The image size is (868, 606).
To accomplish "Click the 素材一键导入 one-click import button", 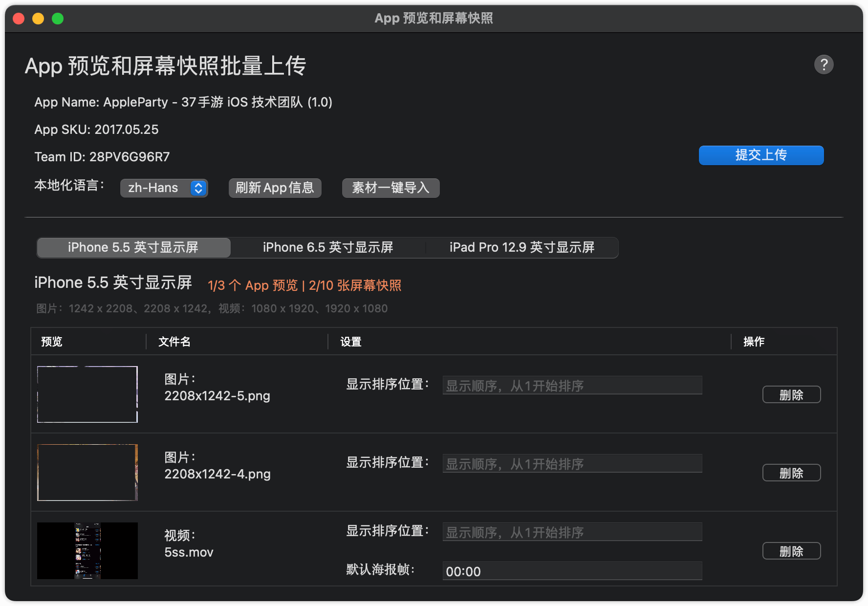I will [x=391, y=188].
